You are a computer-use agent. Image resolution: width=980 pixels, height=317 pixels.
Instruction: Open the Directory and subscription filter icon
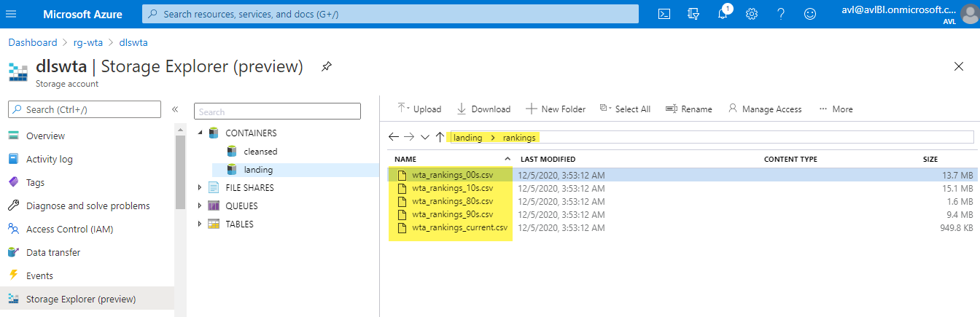693,14
